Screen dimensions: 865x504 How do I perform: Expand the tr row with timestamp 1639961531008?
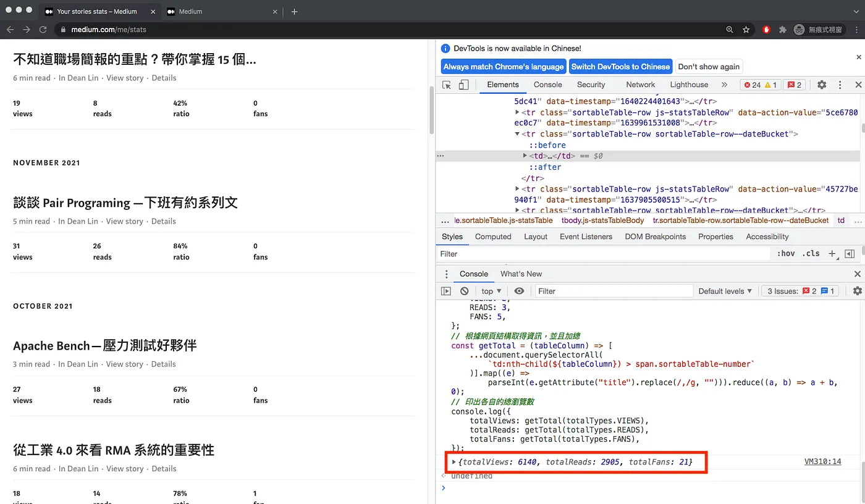517,112
